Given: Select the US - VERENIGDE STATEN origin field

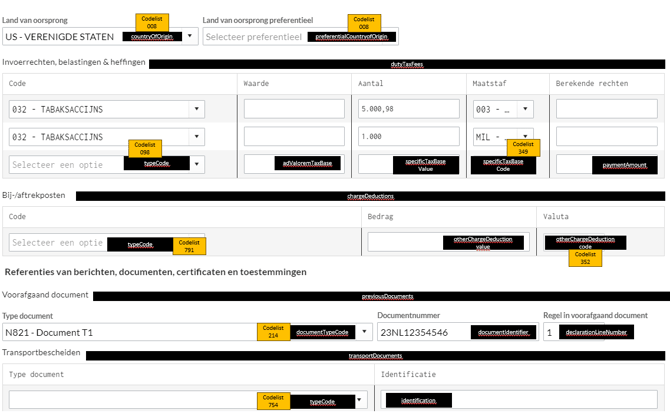Looking at the screenshot, I should (100, 36).
